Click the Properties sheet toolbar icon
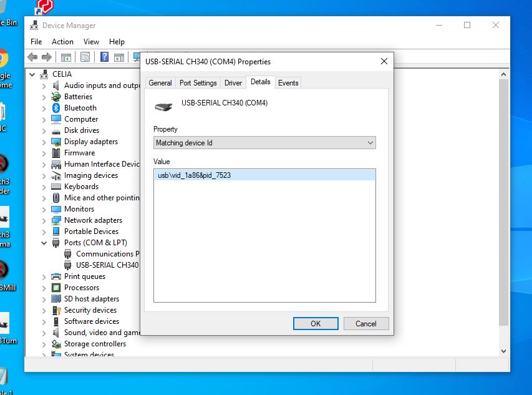Image resolution: width=532 pixels, height=395 pixels. [85, 57]
